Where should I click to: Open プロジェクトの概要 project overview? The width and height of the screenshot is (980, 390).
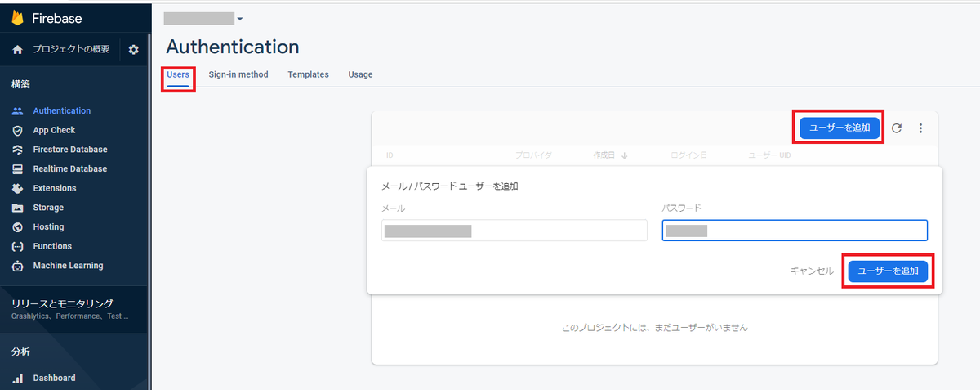point(71,50)
